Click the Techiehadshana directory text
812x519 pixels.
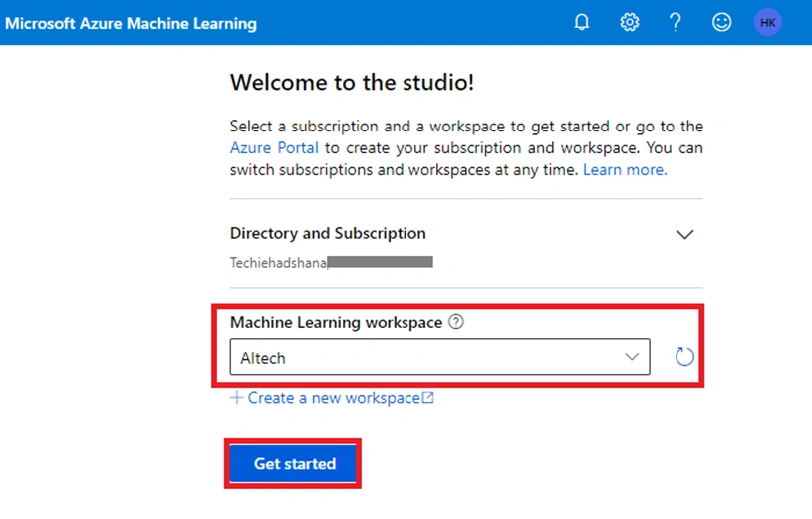tap(278, 263)
